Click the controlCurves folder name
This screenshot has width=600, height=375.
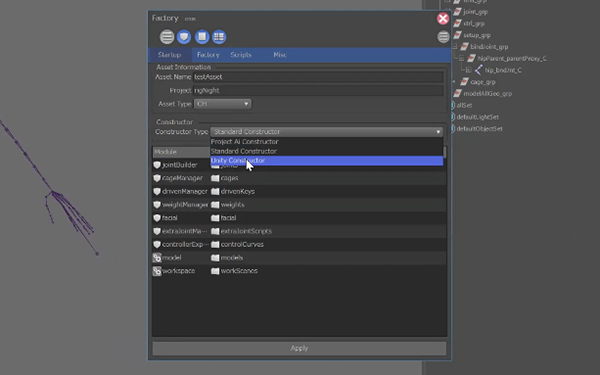click(242, 244)
